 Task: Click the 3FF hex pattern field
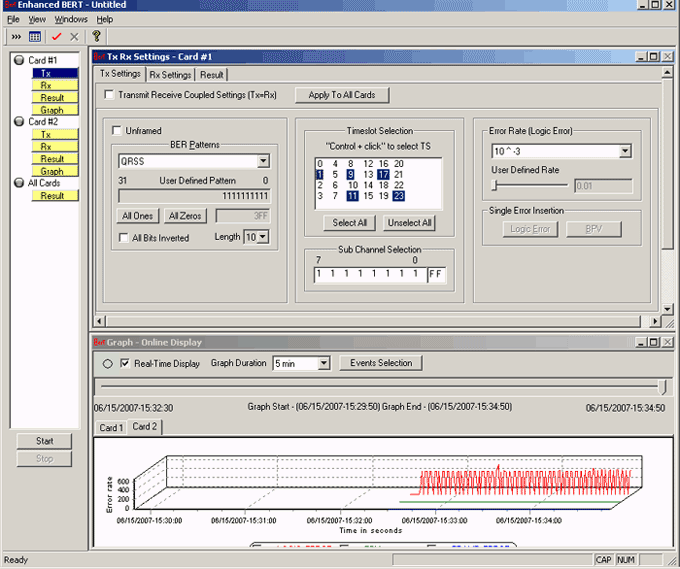click(x=243, y=216)
